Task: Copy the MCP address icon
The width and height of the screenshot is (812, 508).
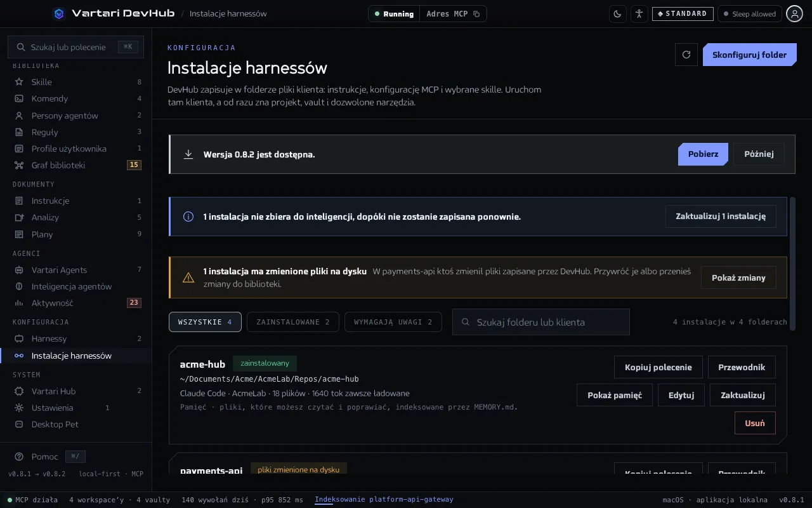Action: click(476, 14)
